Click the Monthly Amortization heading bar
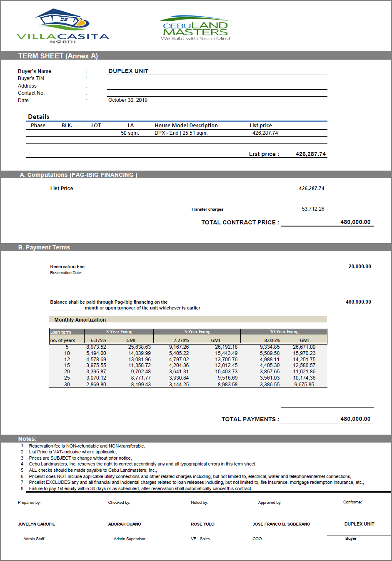Image resolution: width=392 pixels, height=561 pixels. click(x=188, y=319)
